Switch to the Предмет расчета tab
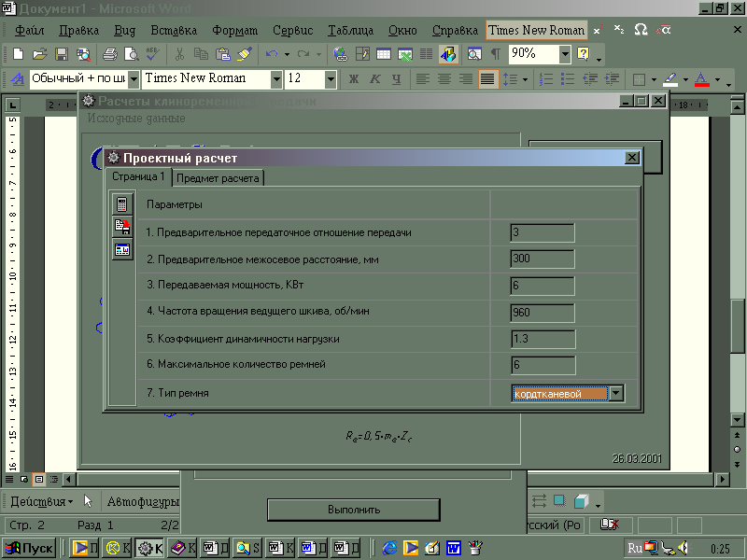This screenshot has width=747, height=560. pyautogui.click(x=218, y=178)
